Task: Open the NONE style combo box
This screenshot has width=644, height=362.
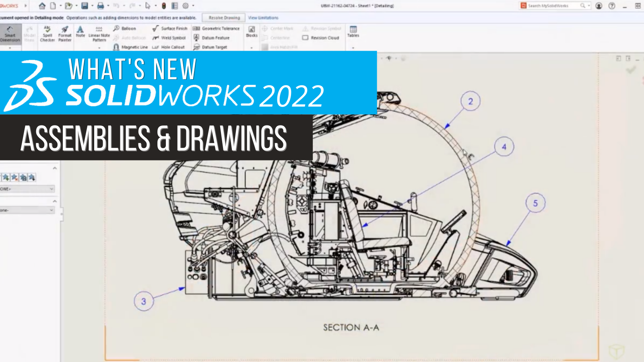Action: pyautogui.click(x=27, y=189)
